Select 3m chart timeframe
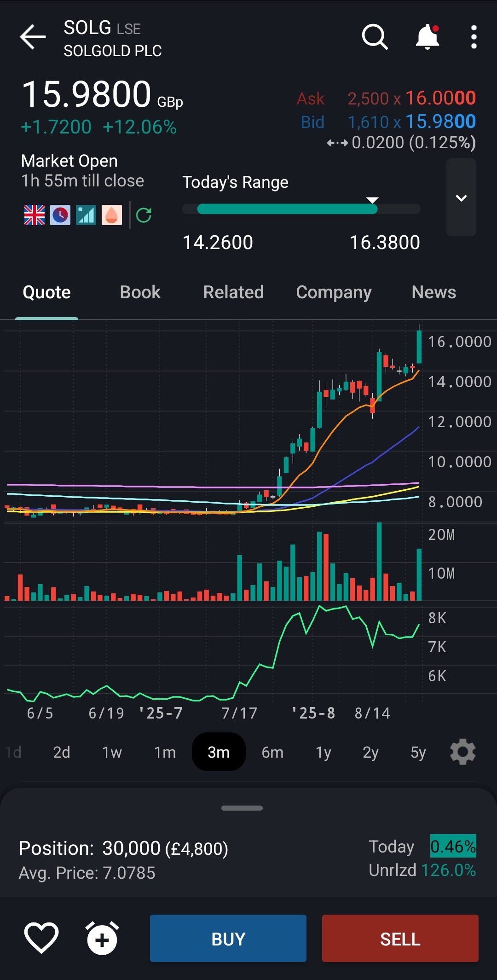 click(x=219, y=752)
